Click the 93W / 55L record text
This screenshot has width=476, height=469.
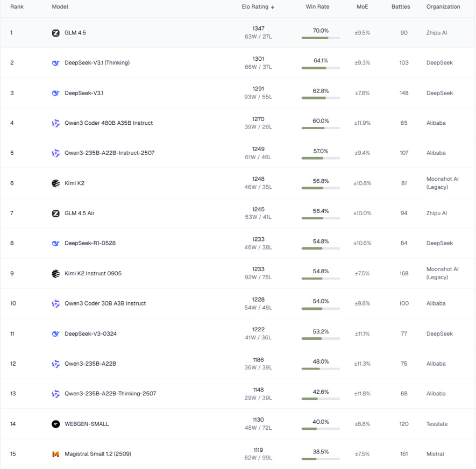(258, 97)
